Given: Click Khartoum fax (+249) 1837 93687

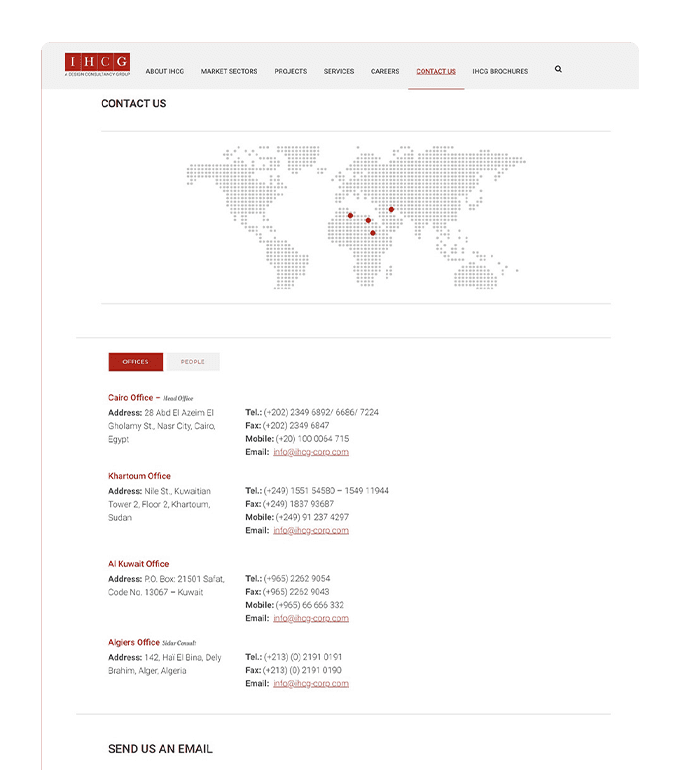Looking at the screenshot, I should click(299, 504).
